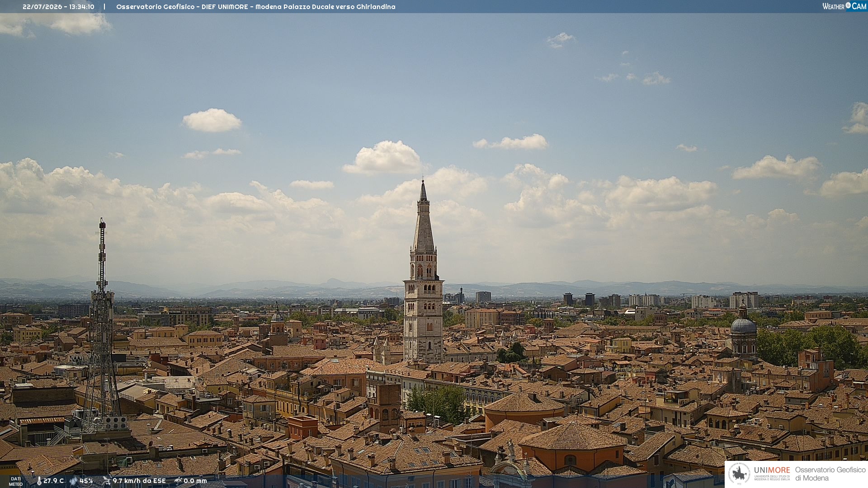Image resolution: width=868 pixels, height=488 pixels.
Task: Open the Osservatorio Geofisico di Modena label
Action: point(830,474)
